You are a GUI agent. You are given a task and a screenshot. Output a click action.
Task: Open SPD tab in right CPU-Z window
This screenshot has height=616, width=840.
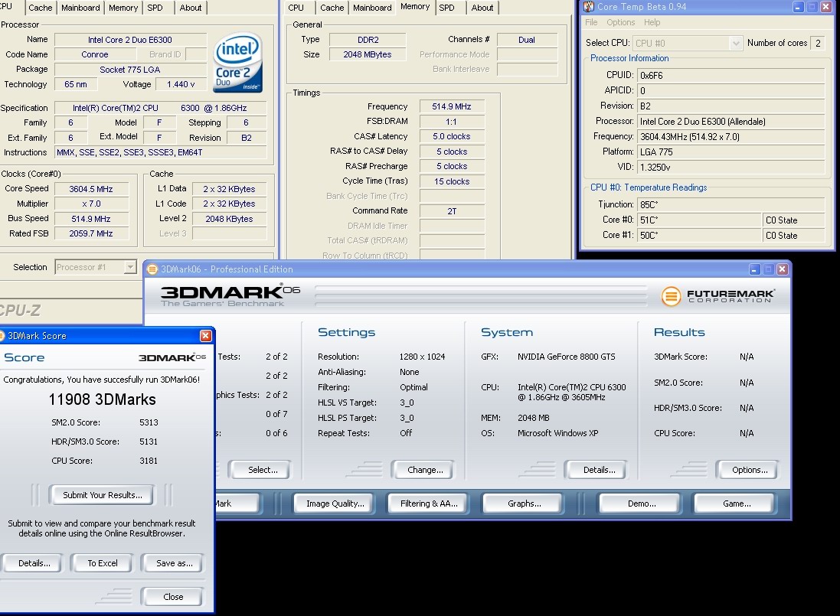(446, 8)
